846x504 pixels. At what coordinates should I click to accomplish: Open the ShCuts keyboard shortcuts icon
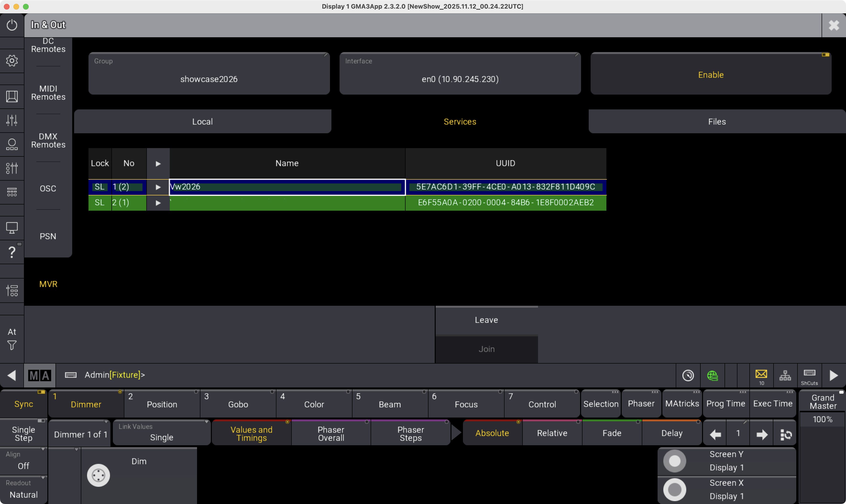pos(809,375)
